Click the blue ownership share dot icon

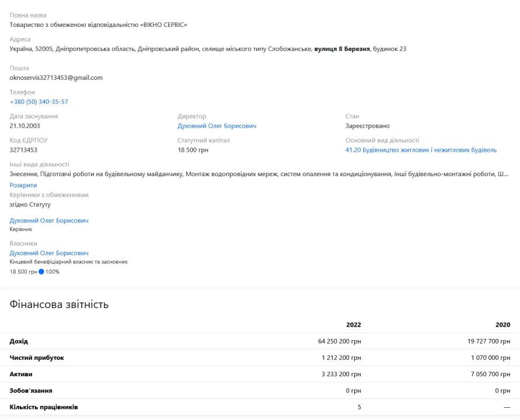pos(41,272)
